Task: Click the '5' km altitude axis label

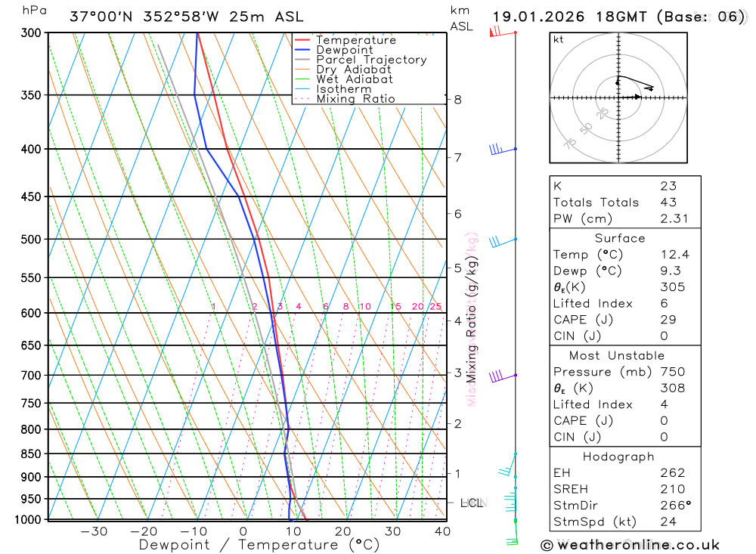Action: point(458,268)
